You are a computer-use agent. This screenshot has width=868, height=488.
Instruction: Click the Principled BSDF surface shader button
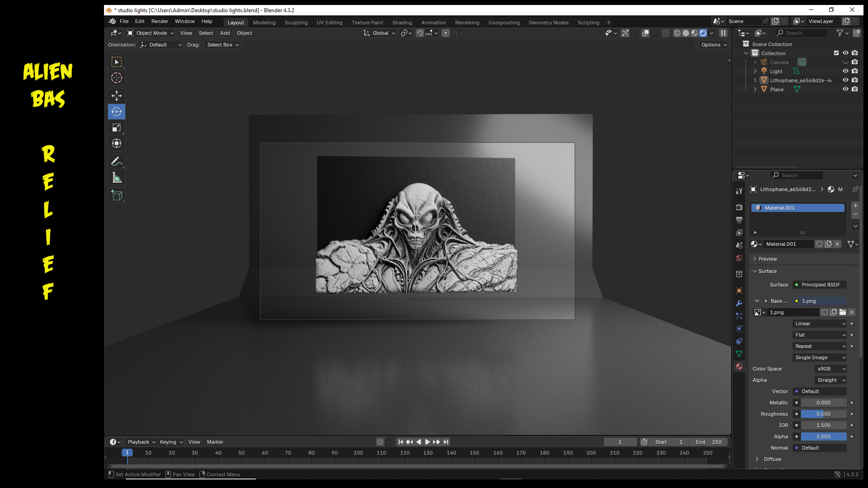[820, 285]
